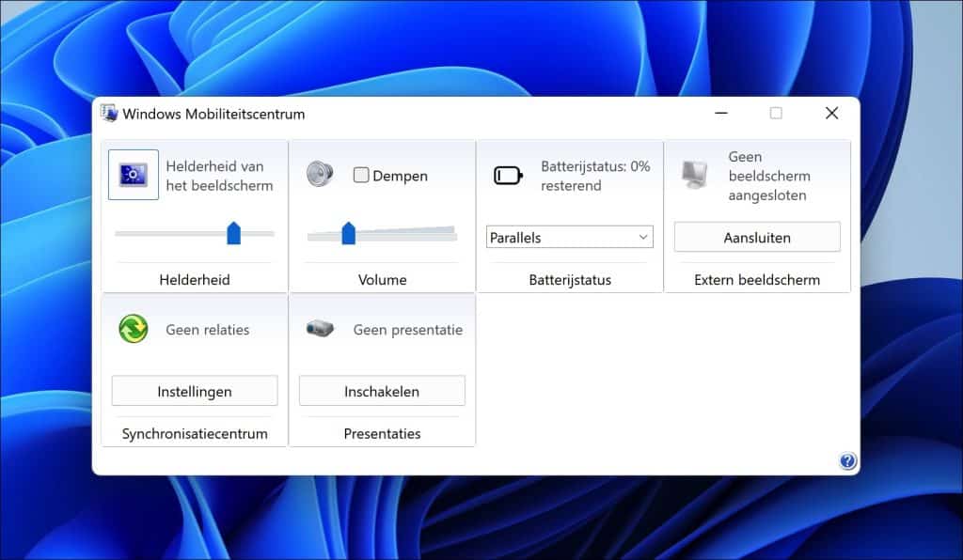Viewport: 963px width, 560px height.
Task: Click the 'Batterijstatus: 0% resterend' text
Action: tap(595, 176)
